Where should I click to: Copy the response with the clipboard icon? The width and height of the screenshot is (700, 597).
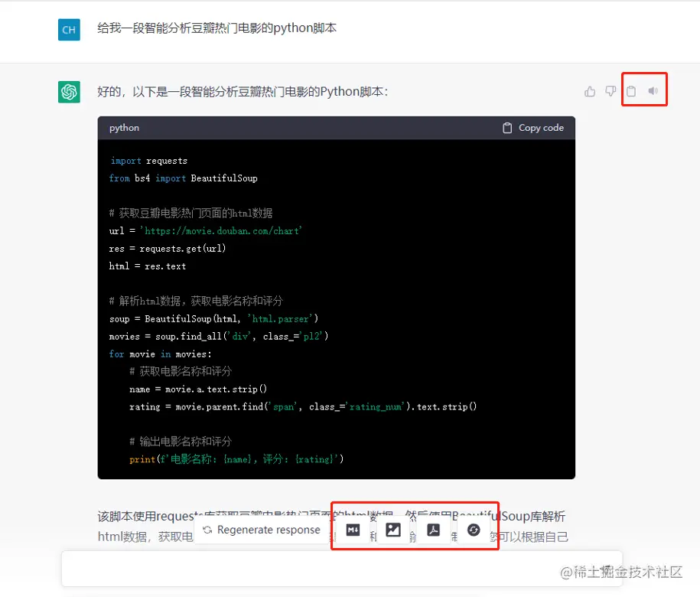pyautogui.click(x=631, y=91)
